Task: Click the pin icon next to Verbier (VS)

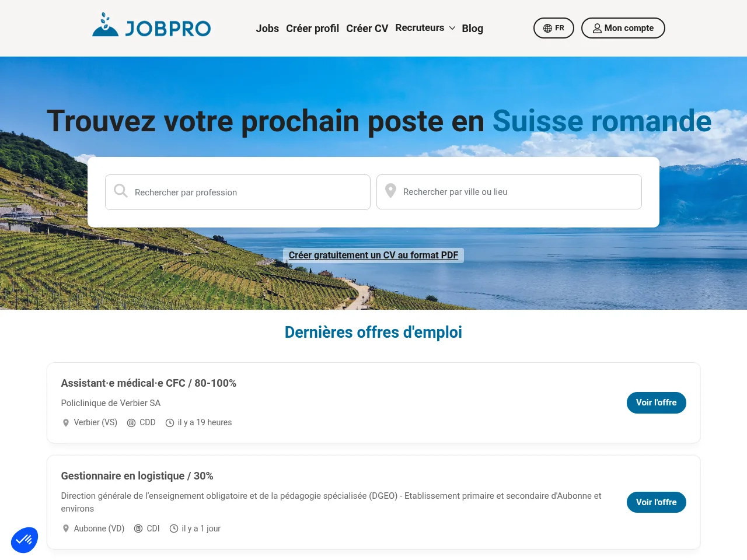Action: click(66, 423)
